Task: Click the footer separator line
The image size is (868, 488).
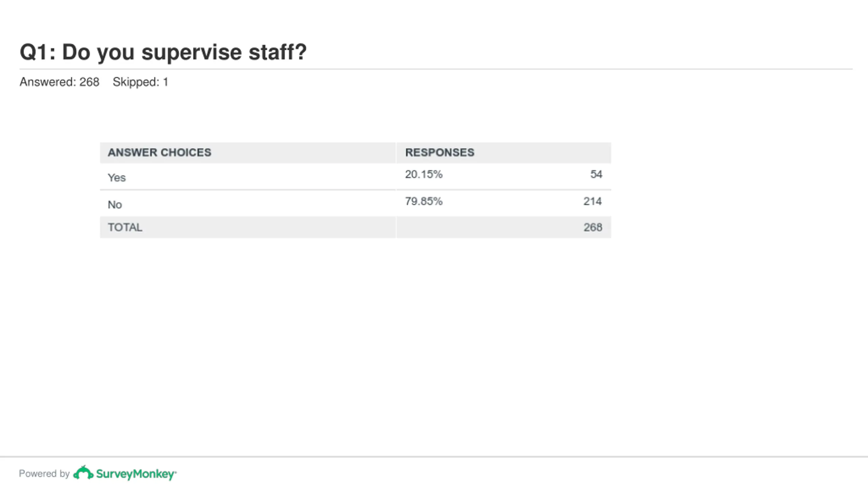Action: [x=434, y=457]
